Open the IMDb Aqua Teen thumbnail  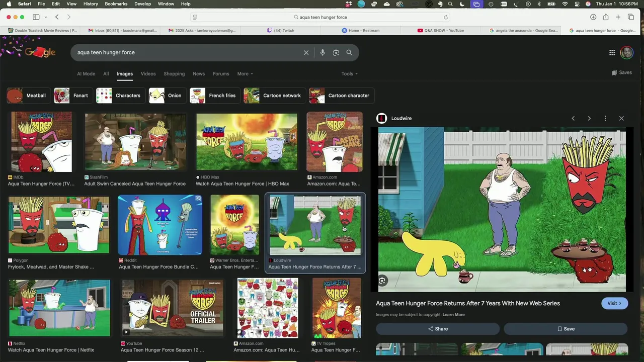coord(41,142)
